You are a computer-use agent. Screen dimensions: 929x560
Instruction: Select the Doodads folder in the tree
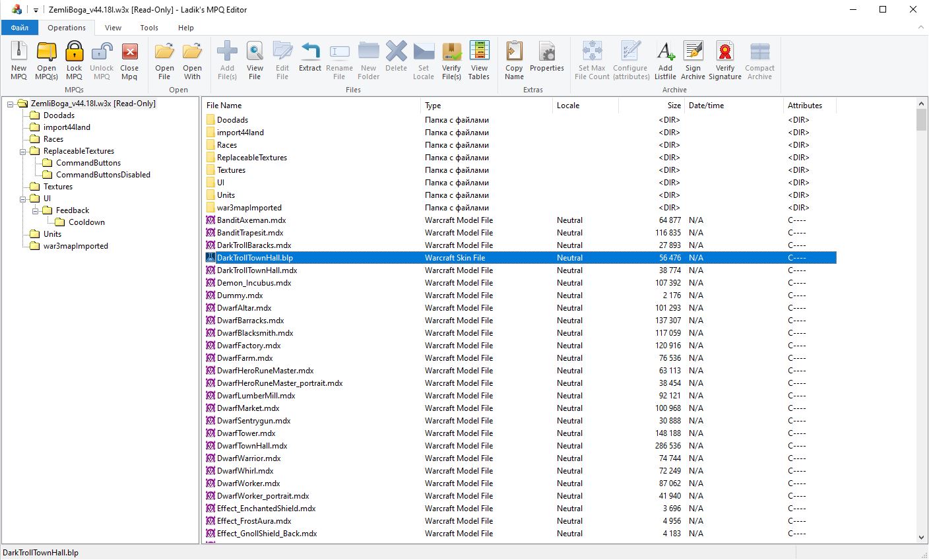[x=59, y=115]
